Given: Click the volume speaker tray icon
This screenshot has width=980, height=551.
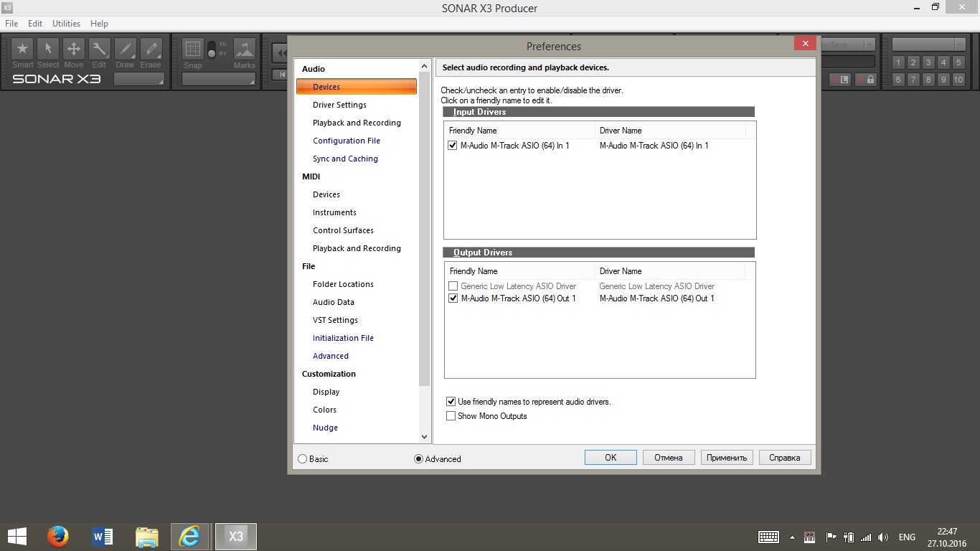Looking at the screenshot, I should tap(883, 537).
